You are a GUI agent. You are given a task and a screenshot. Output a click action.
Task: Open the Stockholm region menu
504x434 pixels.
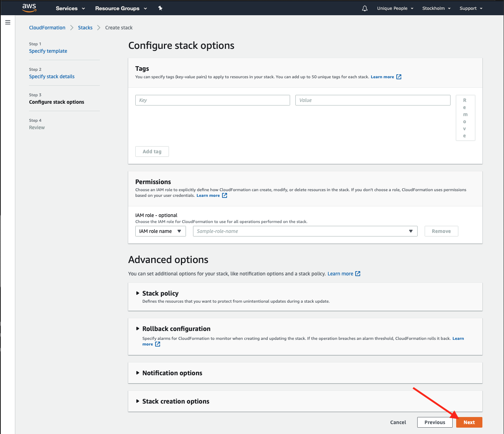(436, 8)
